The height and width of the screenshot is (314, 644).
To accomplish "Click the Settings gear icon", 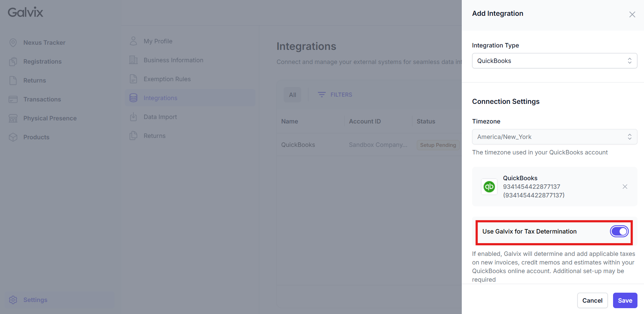I will (13, 300).
